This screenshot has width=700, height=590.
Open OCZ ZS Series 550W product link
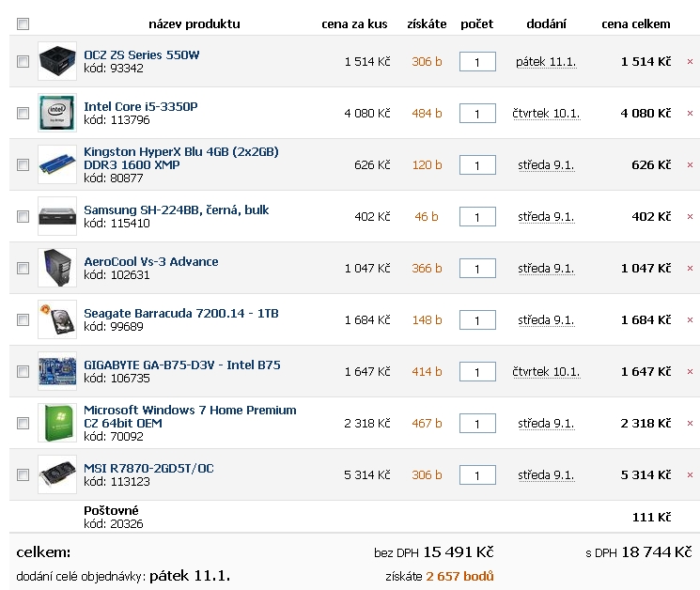142,54
